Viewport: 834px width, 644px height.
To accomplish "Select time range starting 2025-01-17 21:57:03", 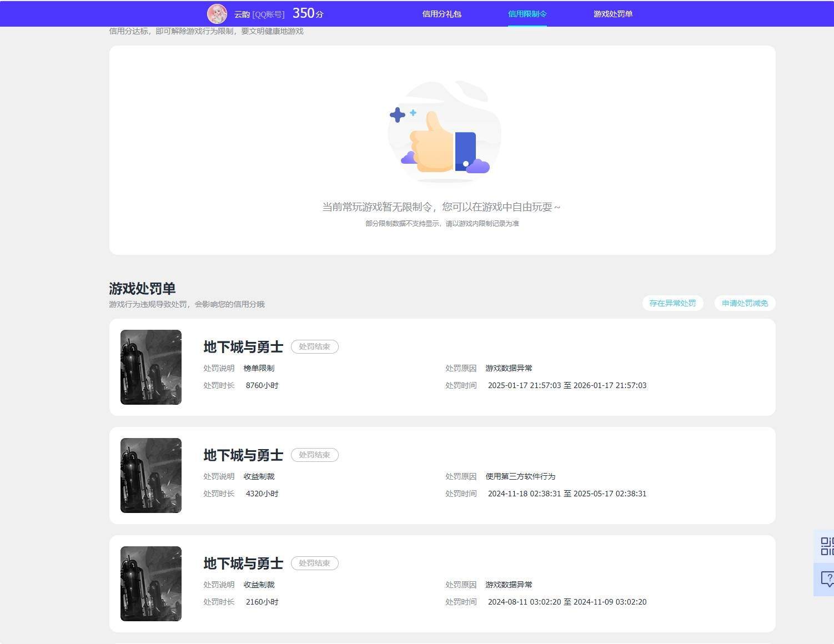I will pos(567,385).
